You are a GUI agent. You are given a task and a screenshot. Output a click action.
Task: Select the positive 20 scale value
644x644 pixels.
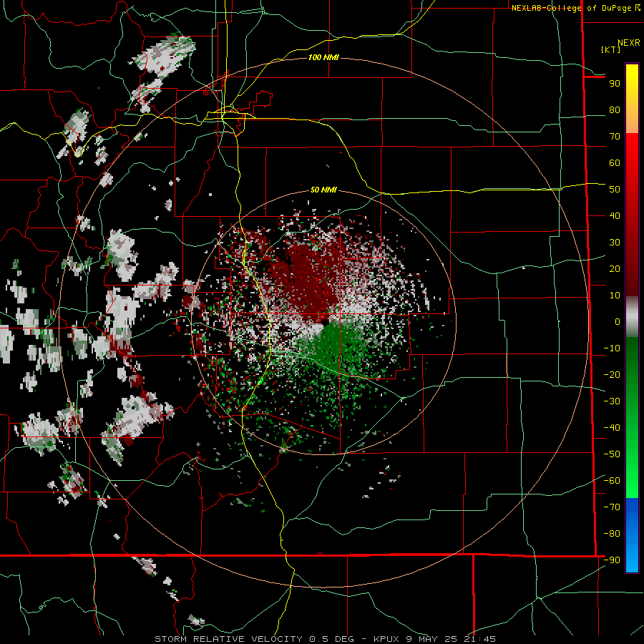[615, 268]
